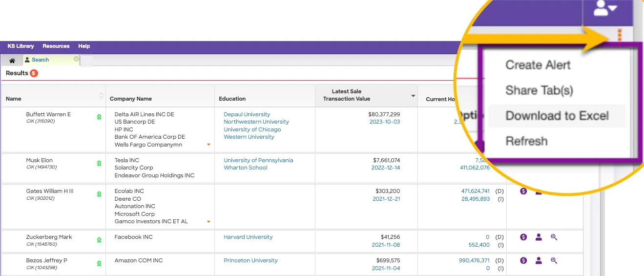Click the Results count badge showing 5

coord(34,73)
